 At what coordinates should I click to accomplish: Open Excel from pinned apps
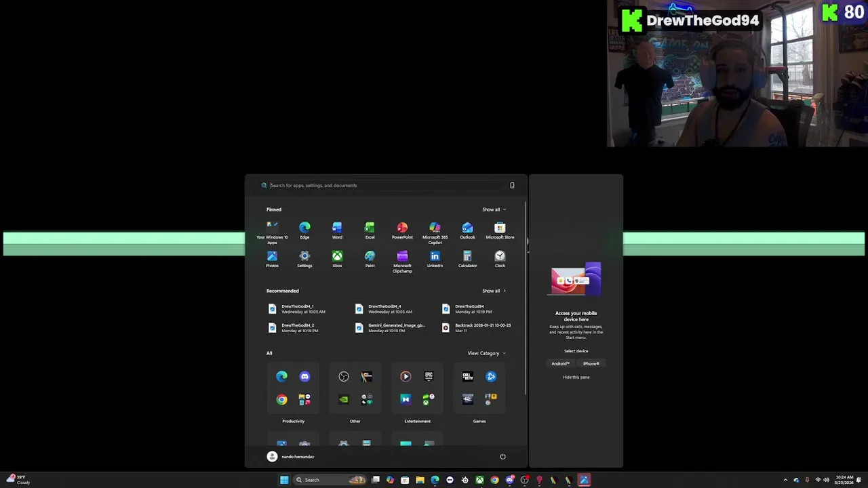(x=370, y=230)
